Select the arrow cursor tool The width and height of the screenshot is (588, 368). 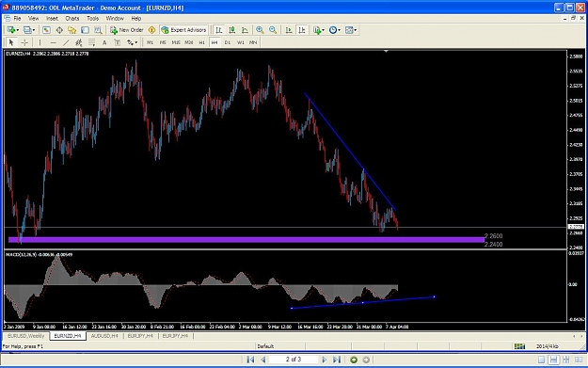[x=11, y=42]
